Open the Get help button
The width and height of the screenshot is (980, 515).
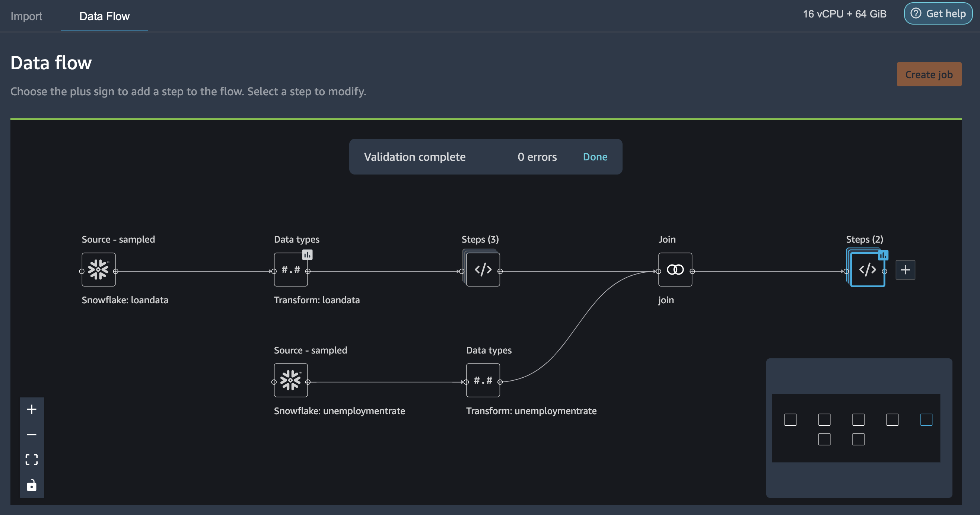click(938, 14)
